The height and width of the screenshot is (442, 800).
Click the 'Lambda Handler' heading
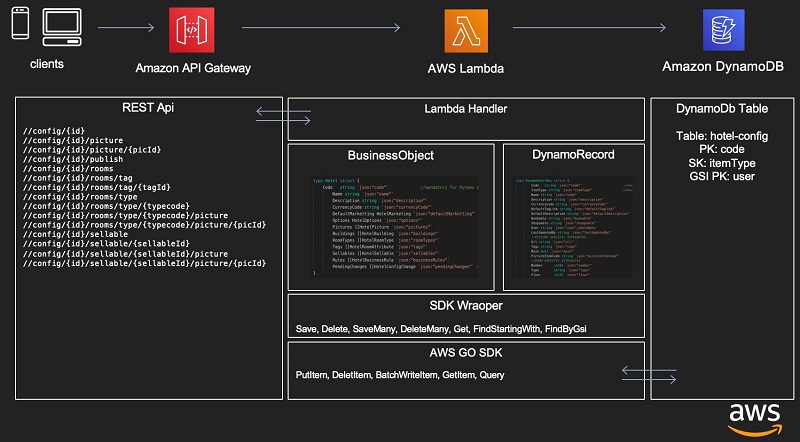[466, 109]
